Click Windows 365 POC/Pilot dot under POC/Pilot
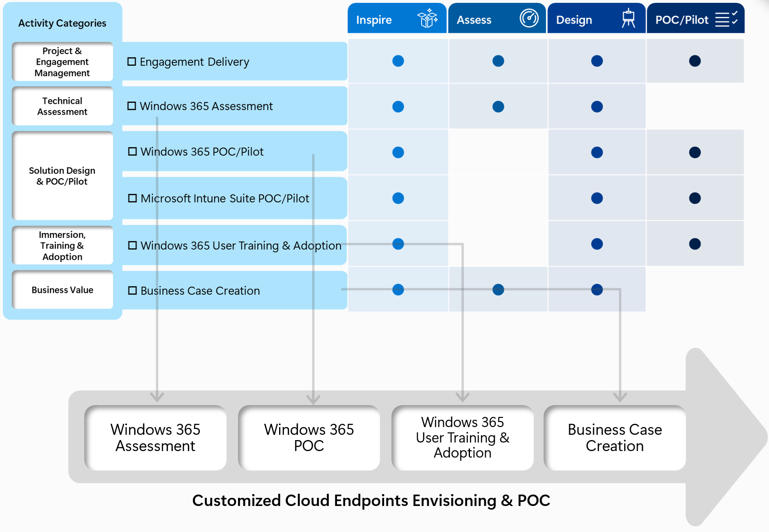Screen dimensions: 769x532 point(695,153)
